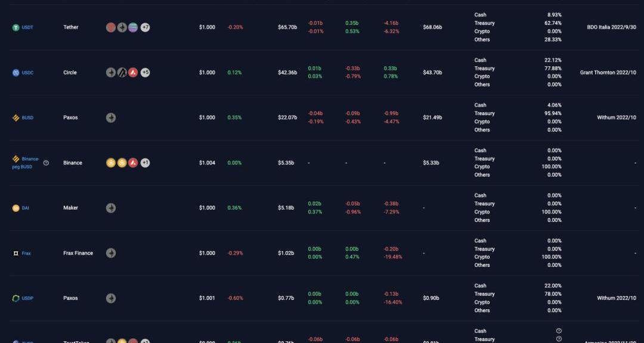The width and height of the screenshot is (644, 343).
Task: Open Withum 2022/10 report in USDP row
Action: (617, 298)
